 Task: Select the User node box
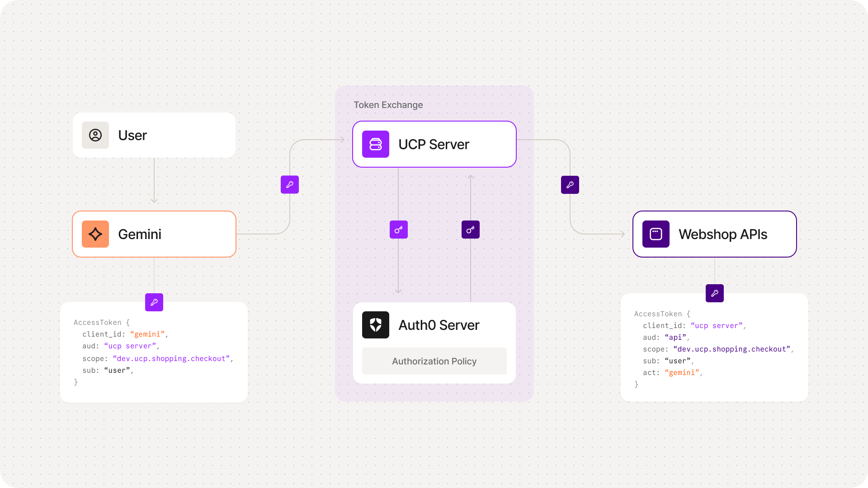point(154,135)
